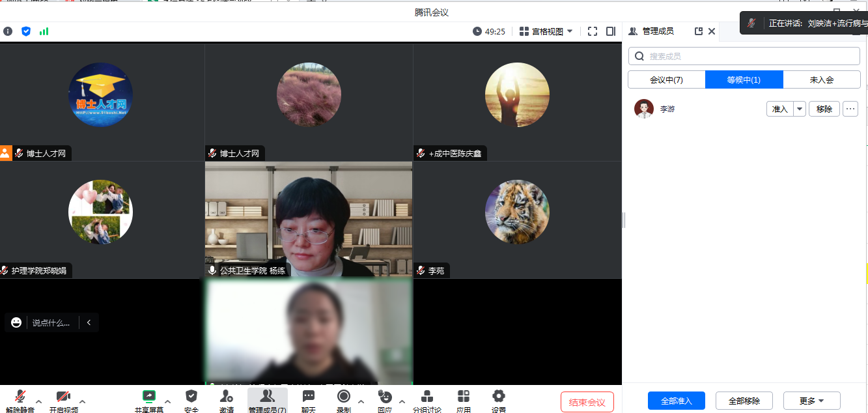868x413 pixels.
Task: Select the 公共卫生学院 杨练 video tile
Action: (x=309, y=220)
